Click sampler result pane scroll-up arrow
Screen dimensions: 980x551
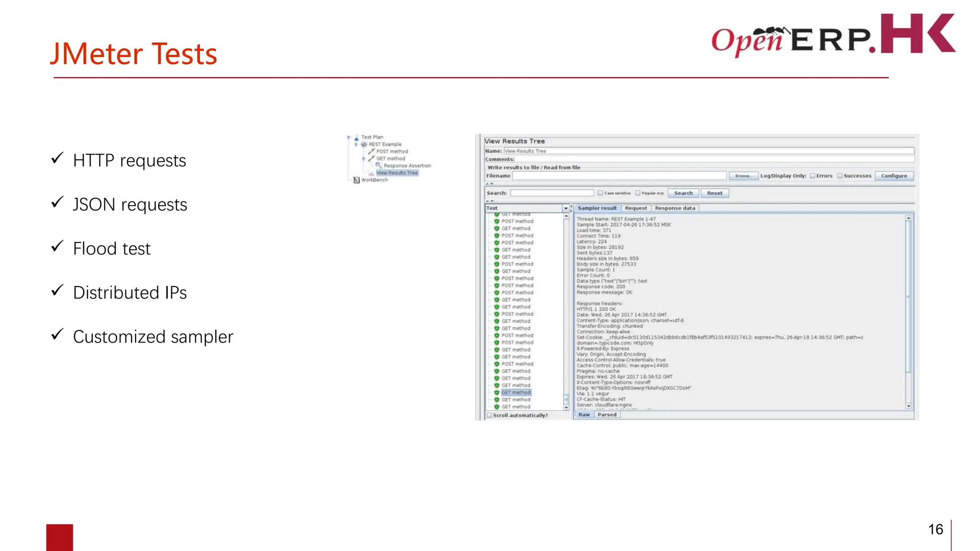coord(908,218)
